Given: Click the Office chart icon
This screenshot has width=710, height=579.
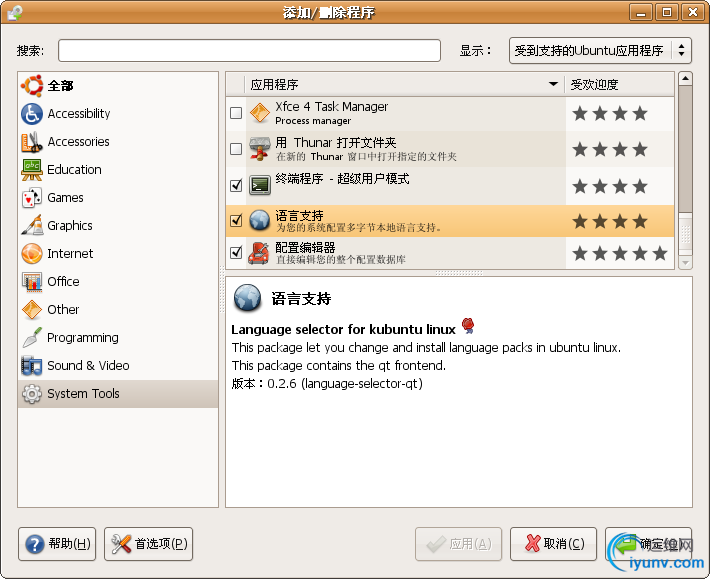Looking at the screenshot, I should [32, 282].
